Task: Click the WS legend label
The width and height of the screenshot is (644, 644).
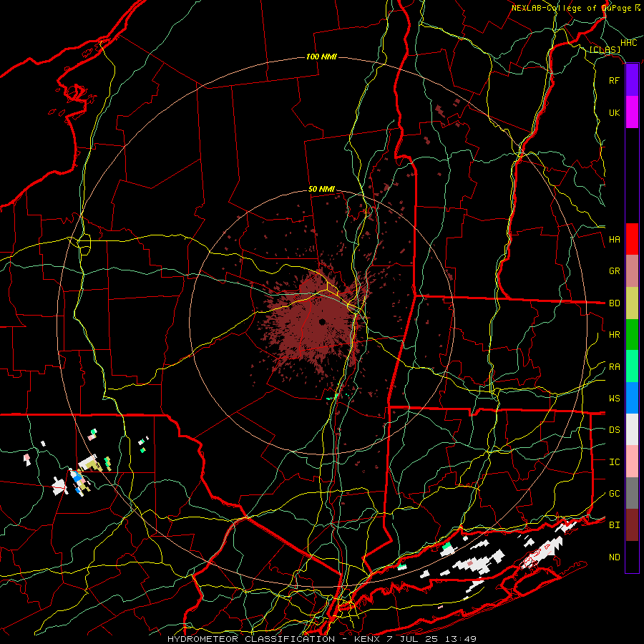Action: (x=614, y=399)
